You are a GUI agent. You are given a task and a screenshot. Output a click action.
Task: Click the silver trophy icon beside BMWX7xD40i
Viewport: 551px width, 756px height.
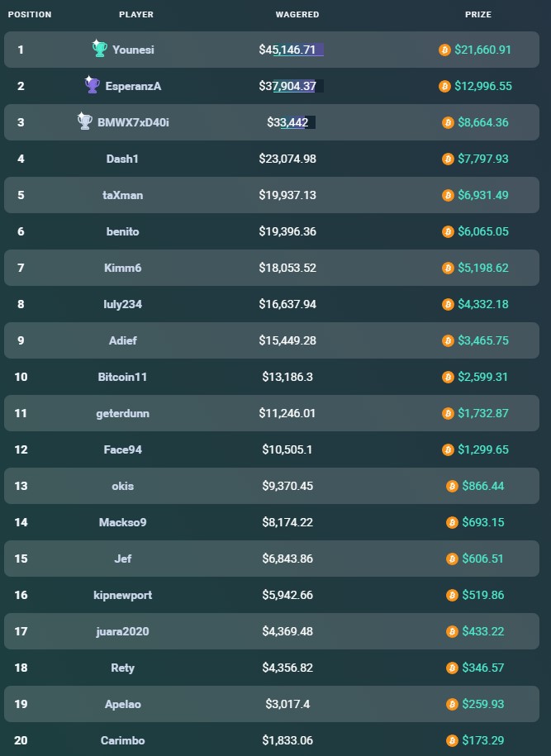tap(84, 121)
